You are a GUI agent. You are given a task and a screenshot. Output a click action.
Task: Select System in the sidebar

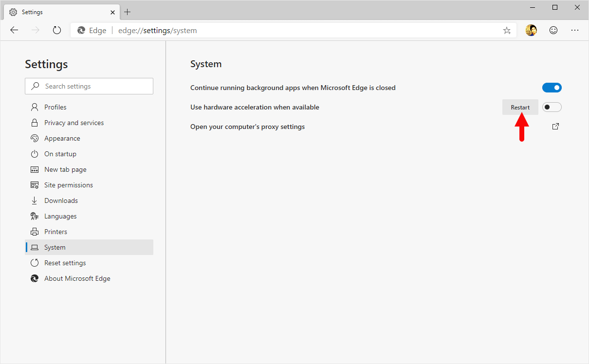(89, 247)
